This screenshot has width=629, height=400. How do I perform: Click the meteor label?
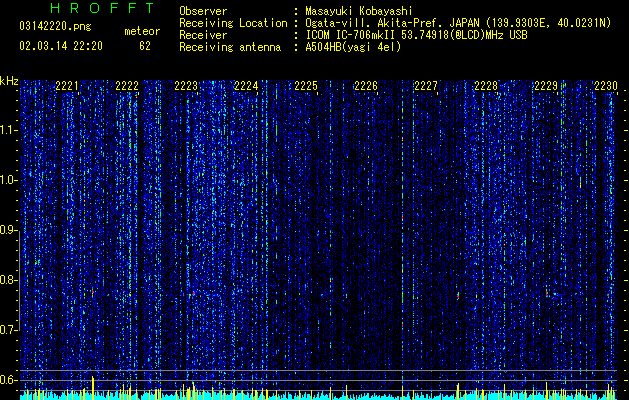click(142, 31)
